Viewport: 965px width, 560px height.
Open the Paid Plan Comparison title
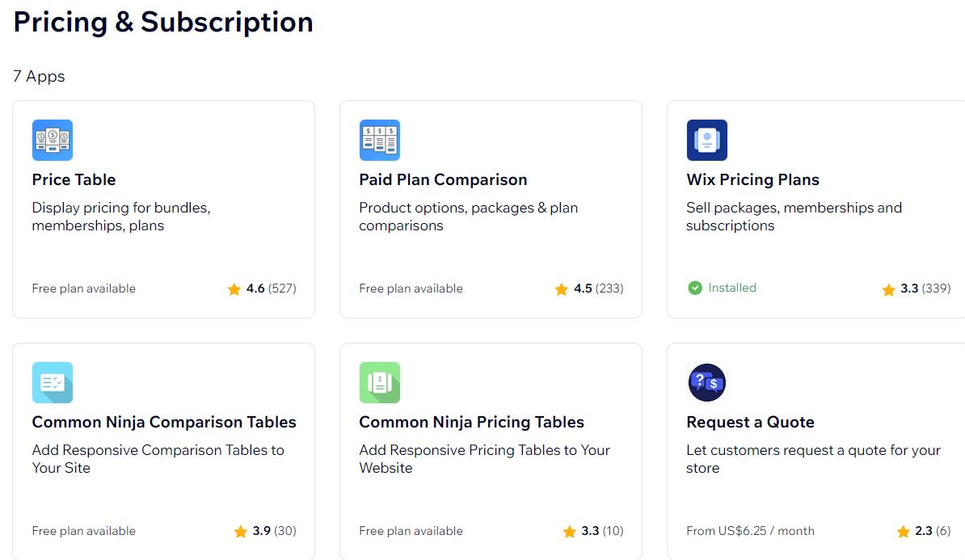click(443, 179)
